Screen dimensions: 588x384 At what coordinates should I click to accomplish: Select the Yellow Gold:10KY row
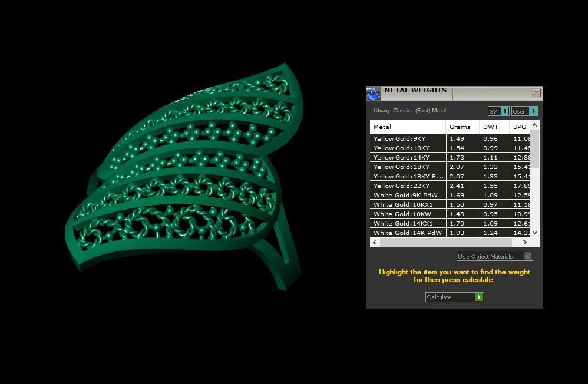450,148
